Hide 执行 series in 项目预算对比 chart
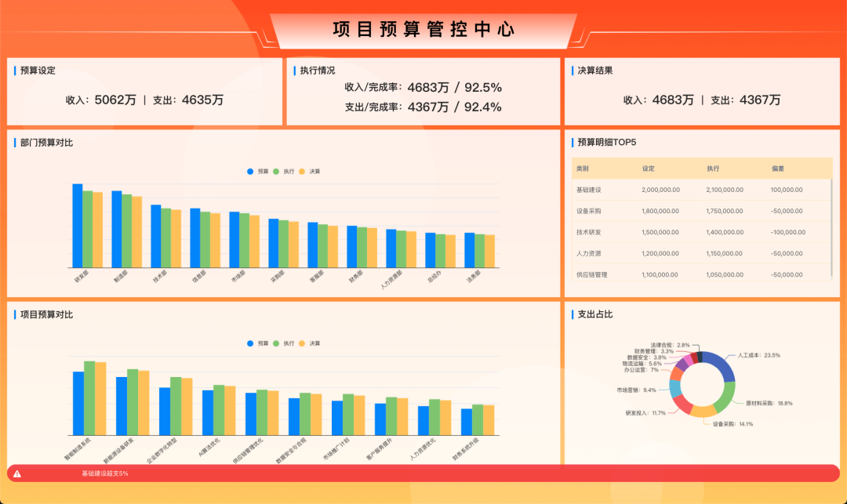 click(282, 343)
